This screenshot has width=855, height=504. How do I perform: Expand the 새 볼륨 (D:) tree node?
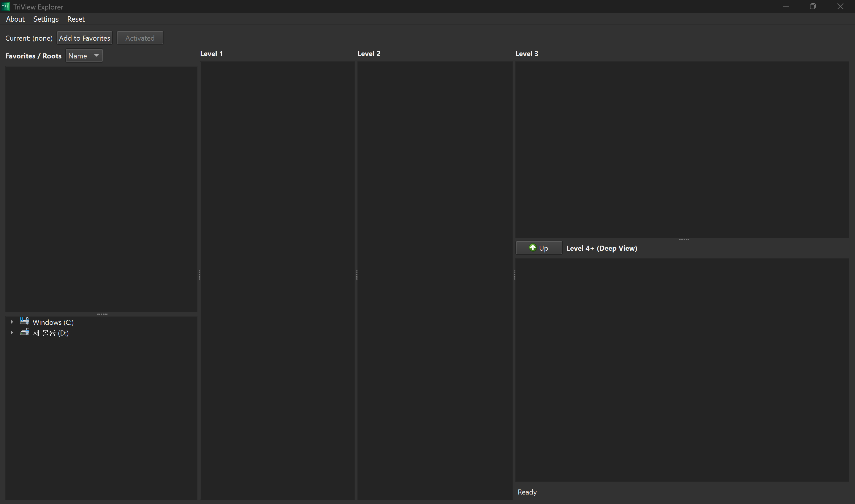tap(12, 333)
